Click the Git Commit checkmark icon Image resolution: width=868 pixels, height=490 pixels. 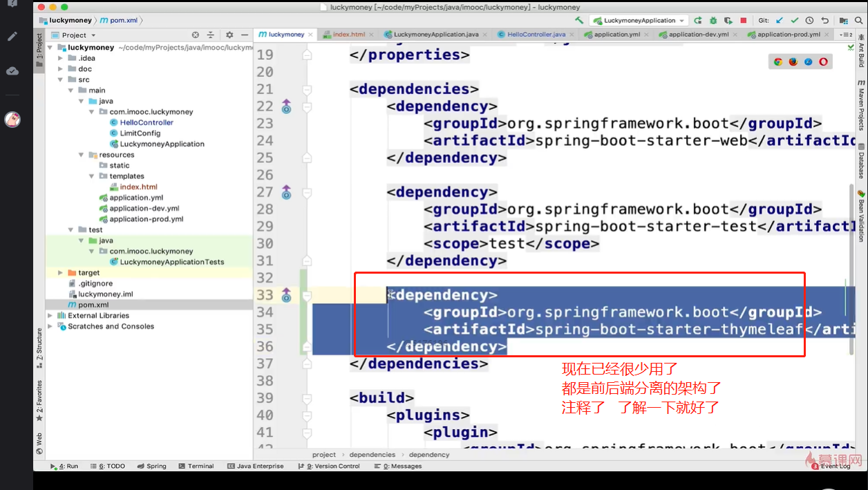795,21
